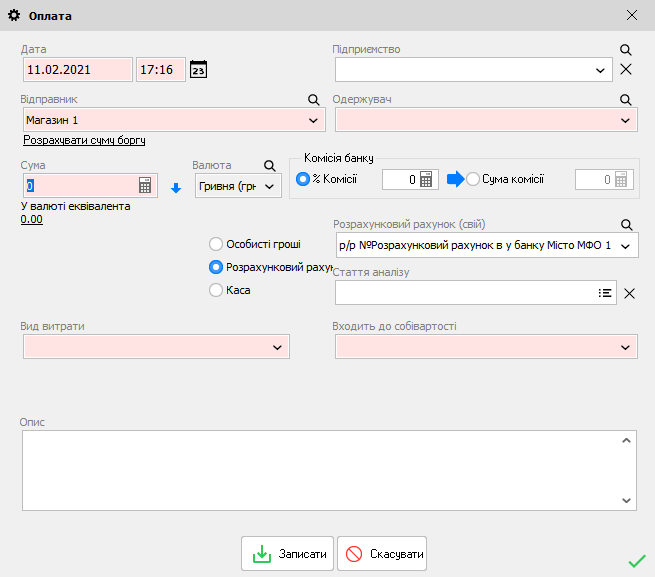Click the search icon beside Валюта label

tap(269, 165)
